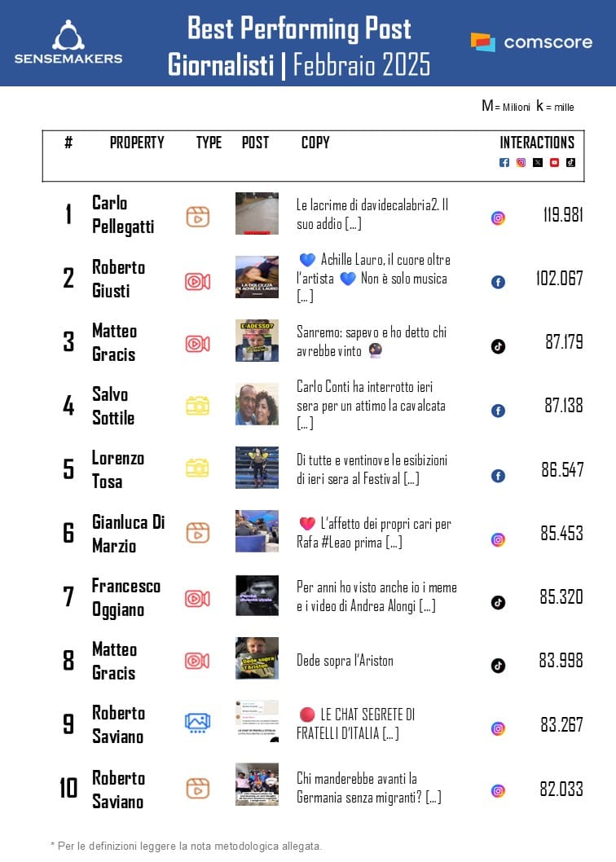Screen dimensions: 616x862
Task: Open the 'Dede sopra l'Ariston' post thumbnail
Action: click(257, 658)
